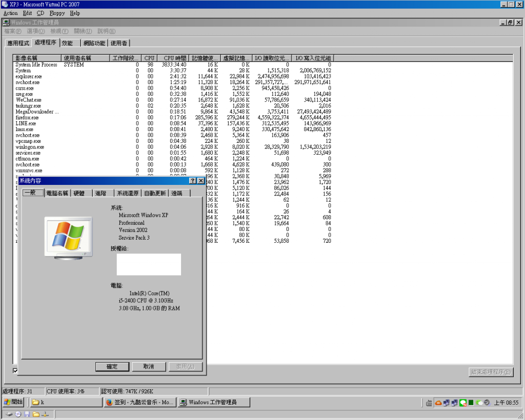Screen dimensions: 525x420
Task: Open the Virtual PC Edit menu
Action: tap(27, 13)
